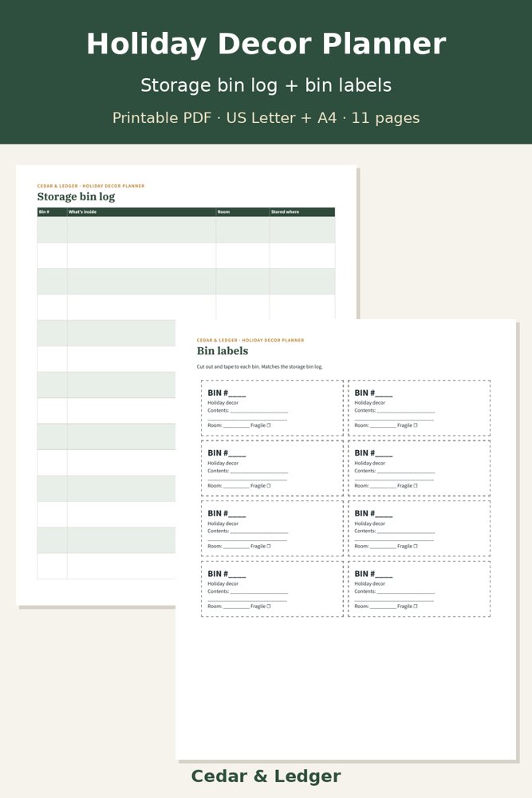This screenshot has height=798, width=532.
Task: Click the "Contents:" line on the top-right label
Action: (395, 411)
